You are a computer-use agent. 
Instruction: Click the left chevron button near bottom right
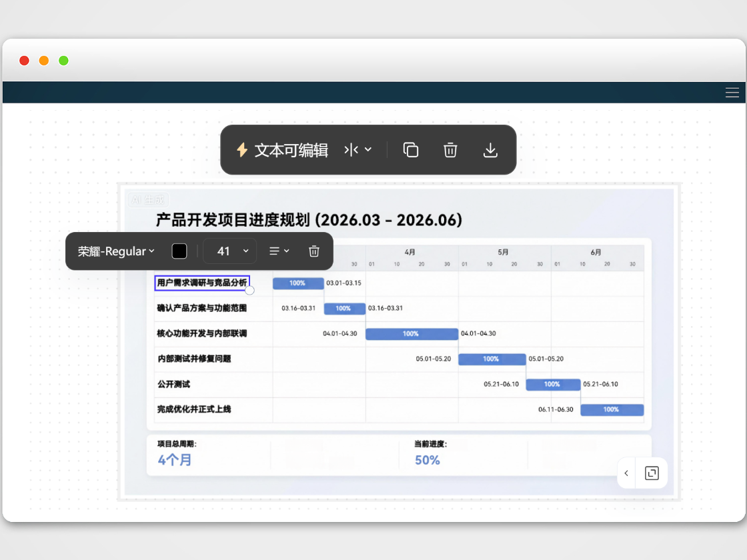click(626, 473)
